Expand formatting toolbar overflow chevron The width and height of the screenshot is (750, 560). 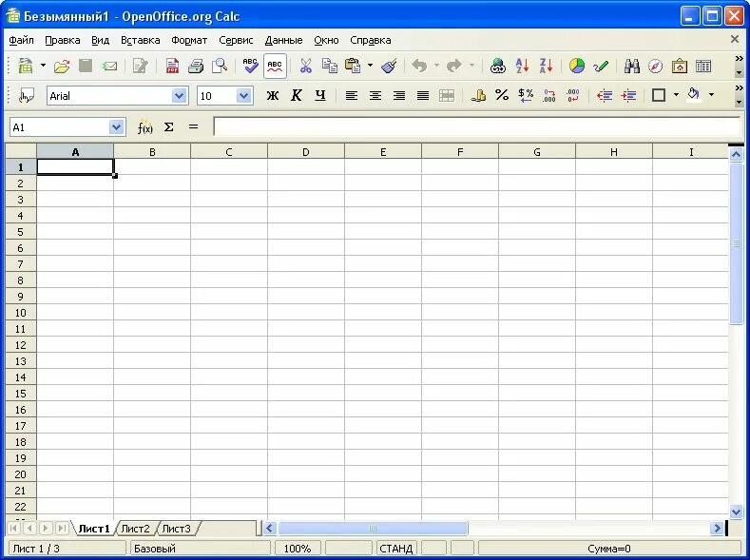[739, 88]
